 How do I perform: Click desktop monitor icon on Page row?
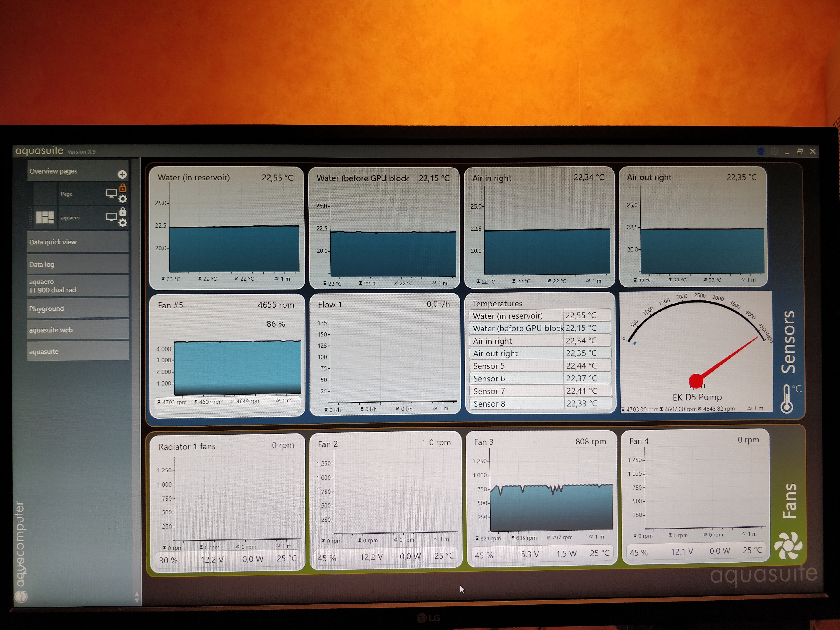pos(111,193)
